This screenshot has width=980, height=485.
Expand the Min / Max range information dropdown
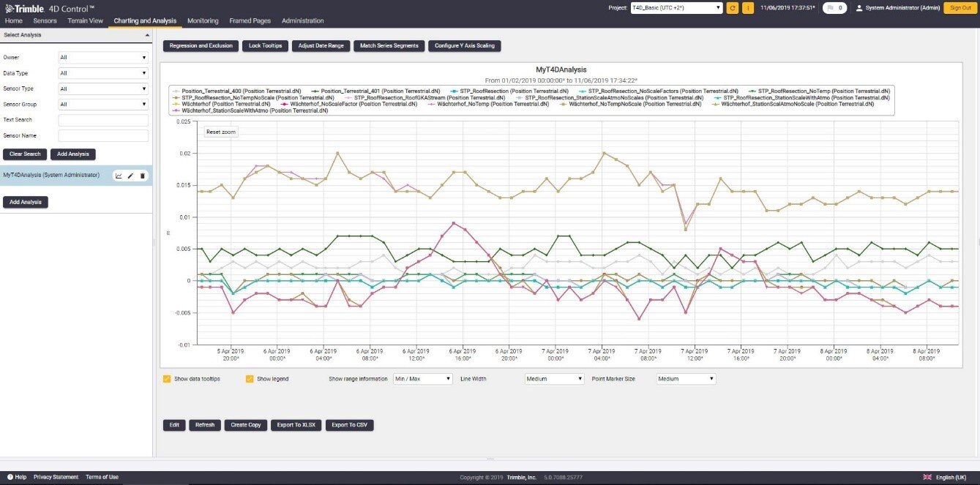(x=423, y=379)
